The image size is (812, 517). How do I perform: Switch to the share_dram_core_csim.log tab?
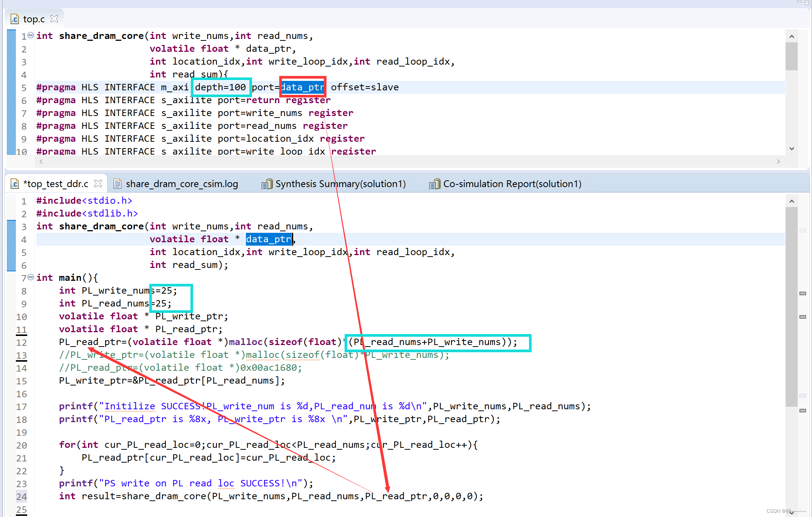click(181, 184)
